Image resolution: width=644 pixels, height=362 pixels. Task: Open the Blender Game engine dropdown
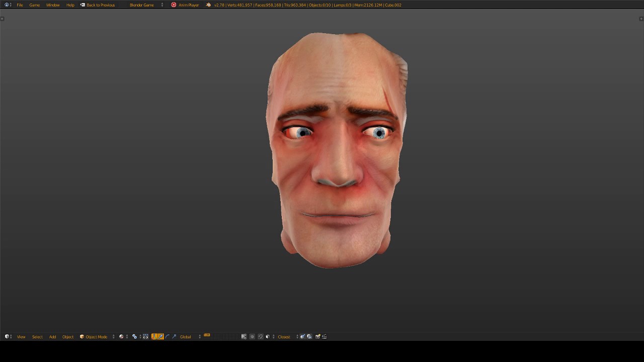[146, 5]
